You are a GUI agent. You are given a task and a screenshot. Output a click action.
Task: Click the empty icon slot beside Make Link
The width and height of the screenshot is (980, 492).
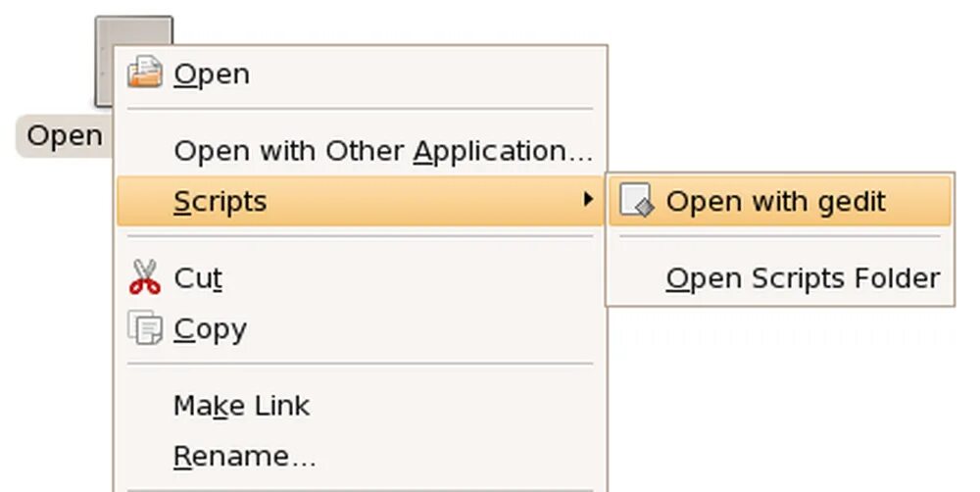click(145, 406)
